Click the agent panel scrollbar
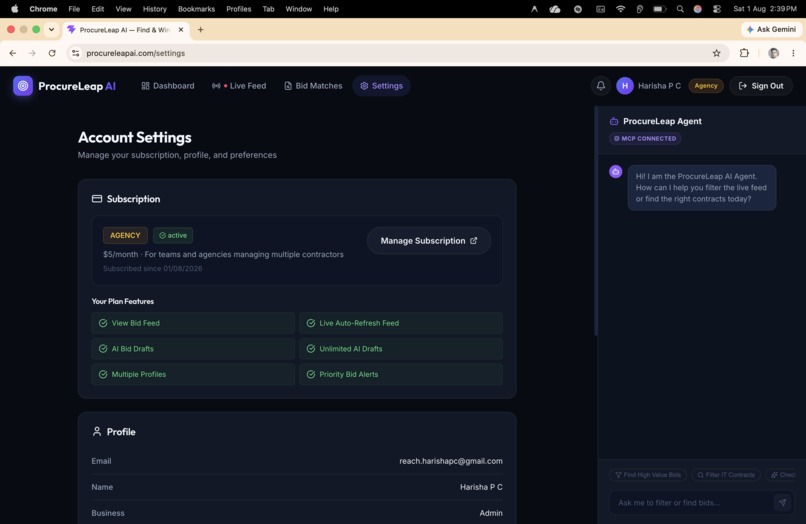The height and width of the screenshot is (524, 806). click(x=596, y=221)
